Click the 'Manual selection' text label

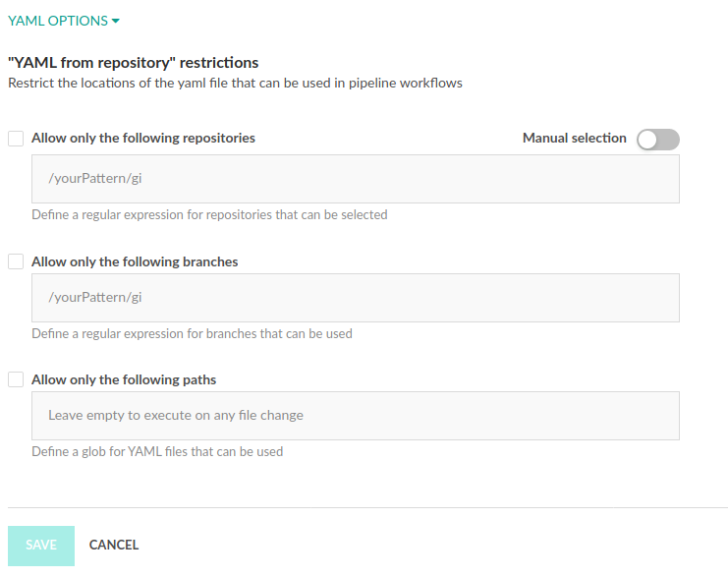(x=574, y=139)
